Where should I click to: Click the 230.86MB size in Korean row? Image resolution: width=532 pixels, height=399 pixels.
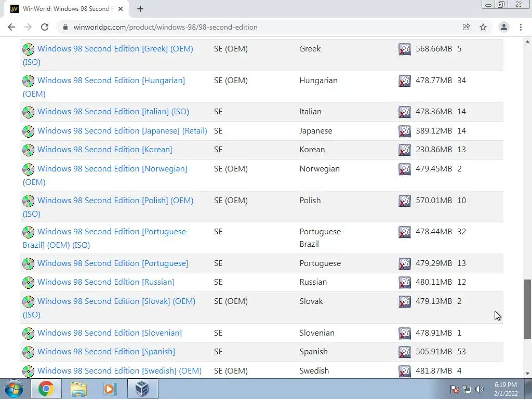point(434,150)
